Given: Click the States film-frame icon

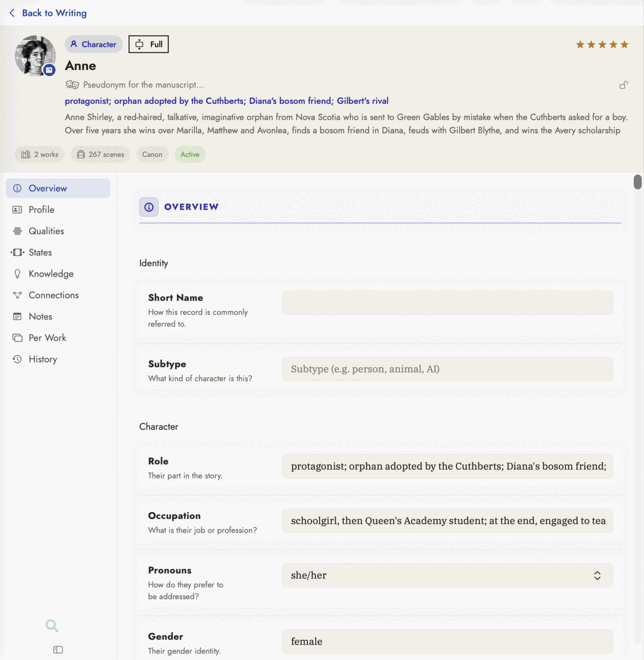Looking at the screenshot, I should [17, 253].
